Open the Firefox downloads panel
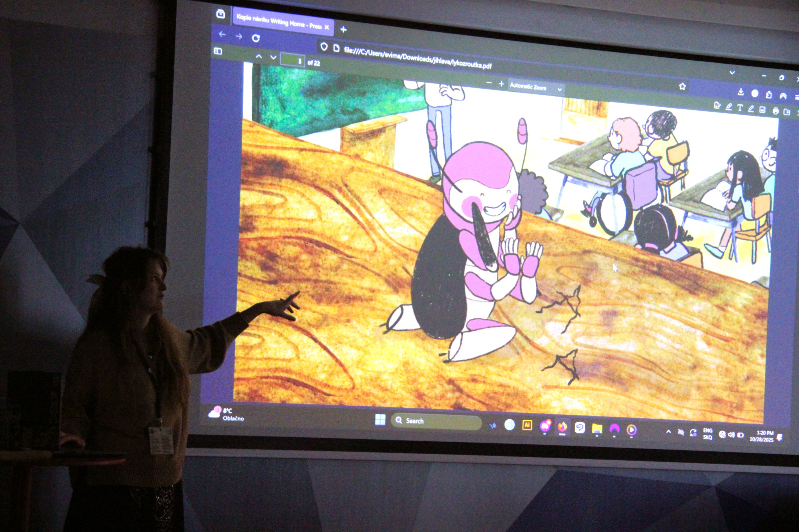799x532 pixels. coord(741,92)
